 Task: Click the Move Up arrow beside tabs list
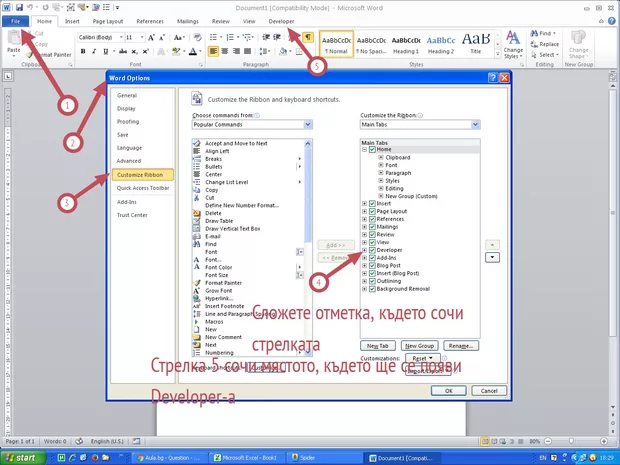(x=491, y=243)
